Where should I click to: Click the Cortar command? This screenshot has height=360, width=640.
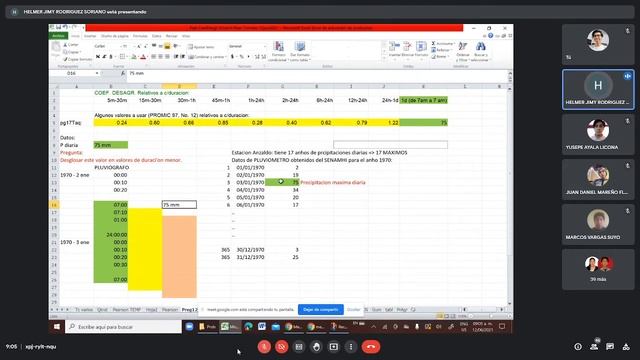pos(71,44)
